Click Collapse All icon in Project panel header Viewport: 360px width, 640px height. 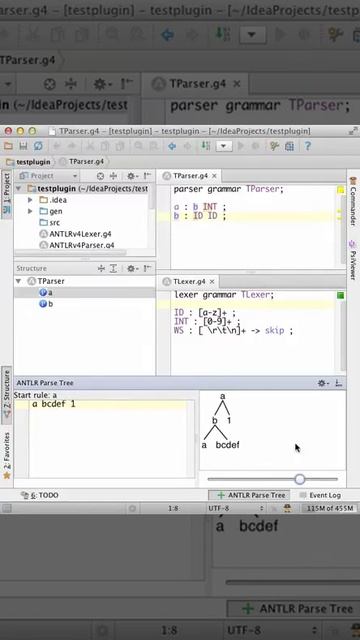pos(113,176)
